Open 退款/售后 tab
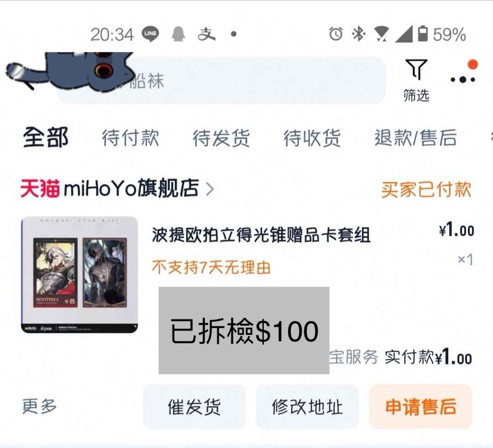493x448 pixels. point(415,138)
